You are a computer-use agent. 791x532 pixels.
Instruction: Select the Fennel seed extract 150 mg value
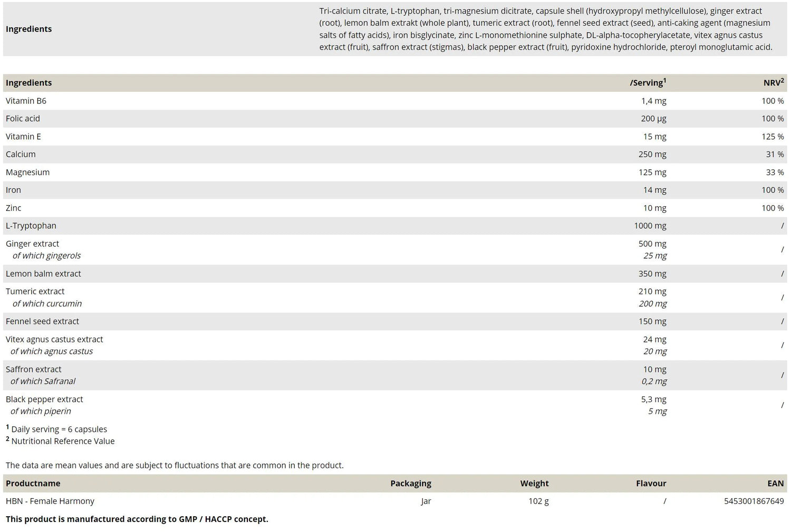(x=652, y=321)
